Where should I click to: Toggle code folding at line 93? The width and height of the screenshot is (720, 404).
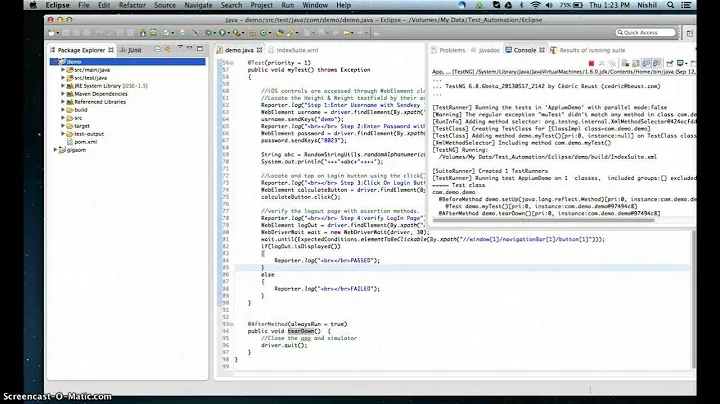(x=231, y=324)
